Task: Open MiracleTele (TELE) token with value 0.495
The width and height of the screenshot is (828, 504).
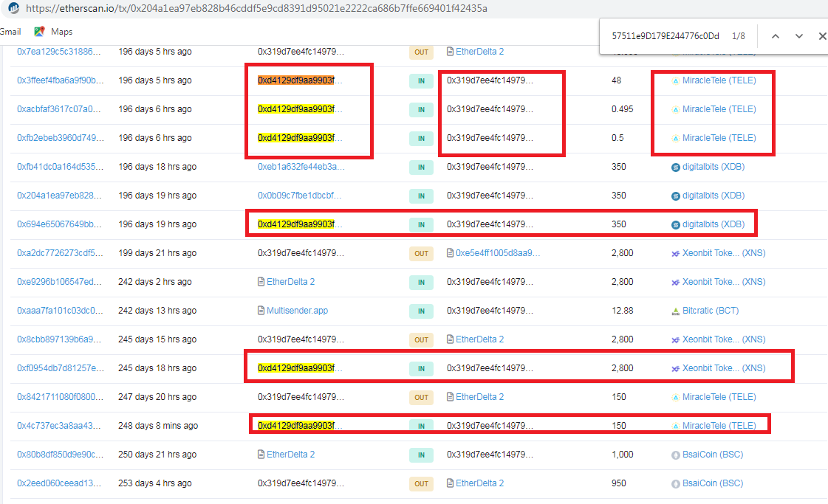Action: pos(719,109)
